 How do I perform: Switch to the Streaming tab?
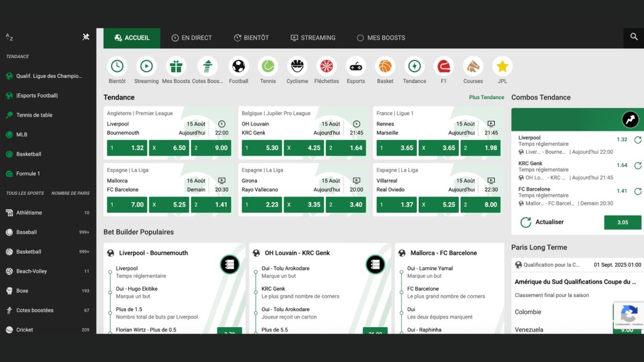click(313, 38)
